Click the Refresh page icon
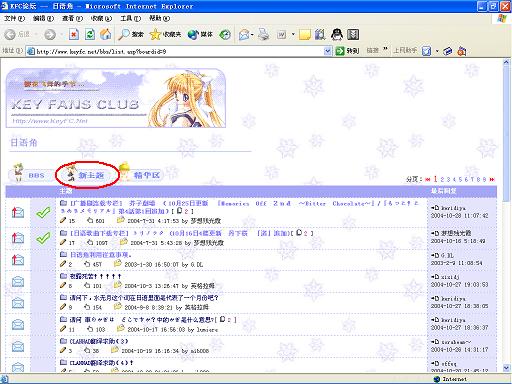 pyautogui.click(x=90, y=34)
